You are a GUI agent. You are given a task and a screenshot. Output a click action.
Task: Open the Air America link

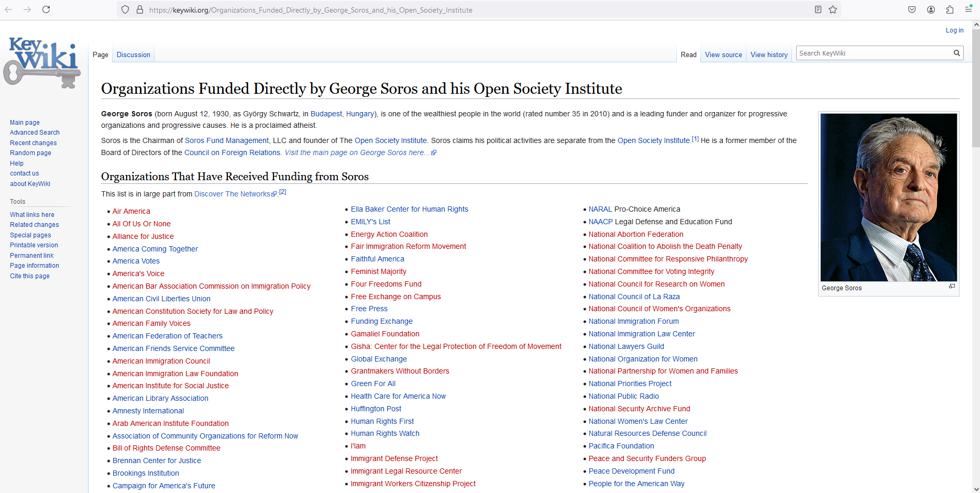point(131,211)
